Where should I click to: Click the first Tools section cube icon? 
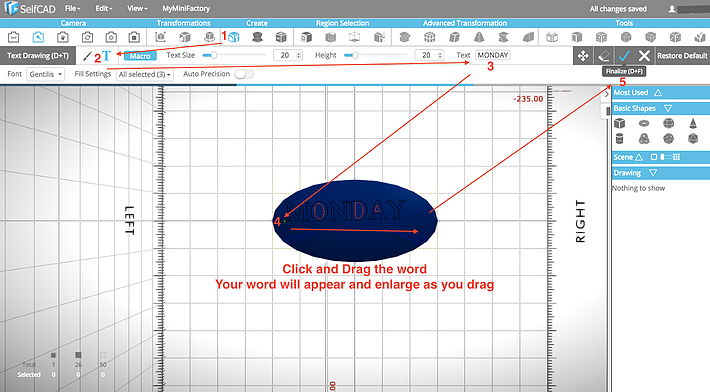(x=552, y=37)
